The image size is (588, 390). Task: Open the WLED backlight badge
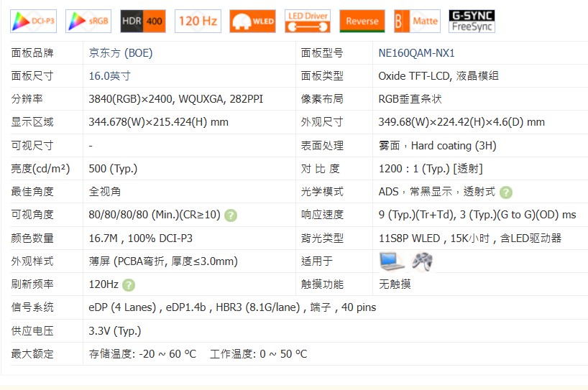(252, 21)
